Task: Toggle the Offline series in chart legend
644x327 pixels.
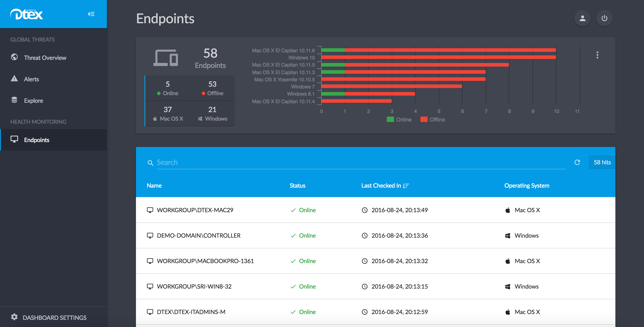Action: coord(432,119)
